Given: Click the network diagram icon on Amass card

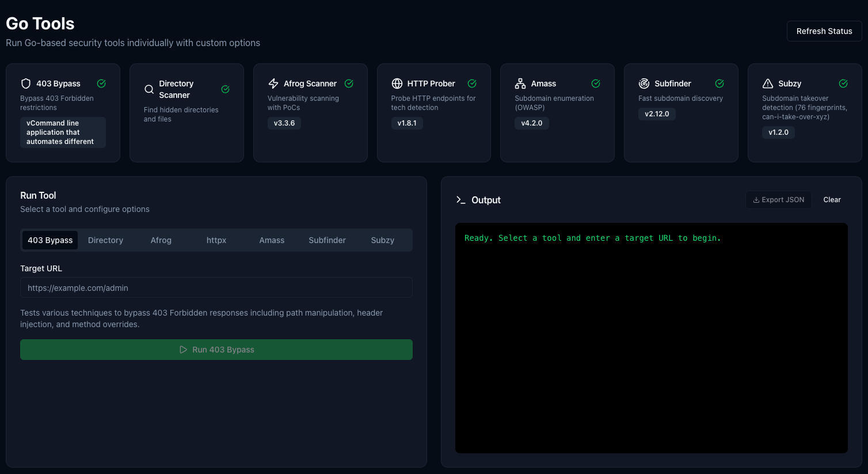Looking at the screenshot, I should click(521, 84).
